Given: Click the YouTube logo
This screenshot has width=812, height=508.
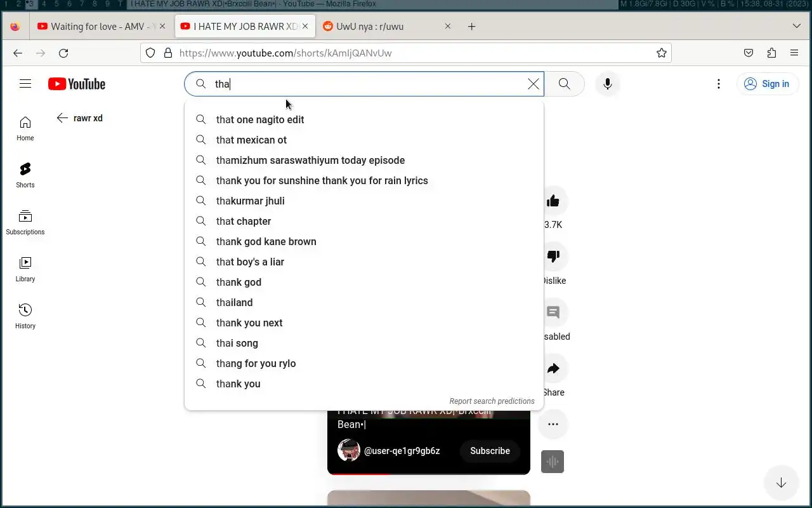Looking at the screenshot, I should click(77, 84).
